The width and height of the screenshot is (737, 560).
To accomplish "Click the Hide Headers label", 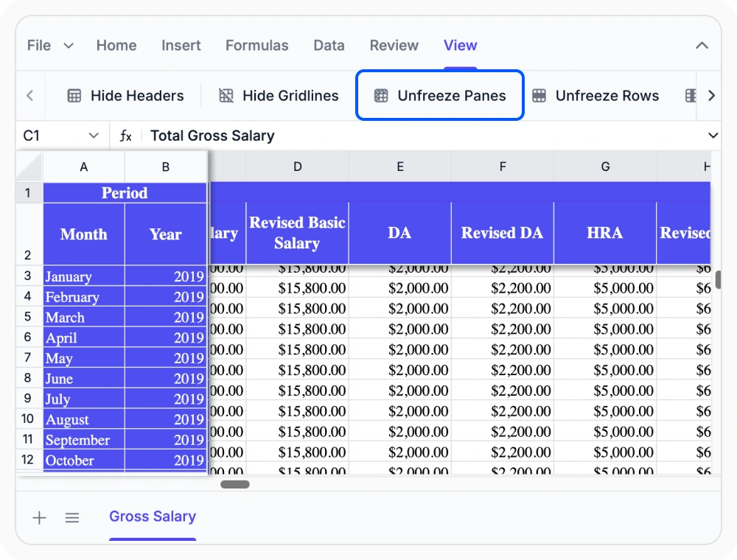I will point(137,96).
